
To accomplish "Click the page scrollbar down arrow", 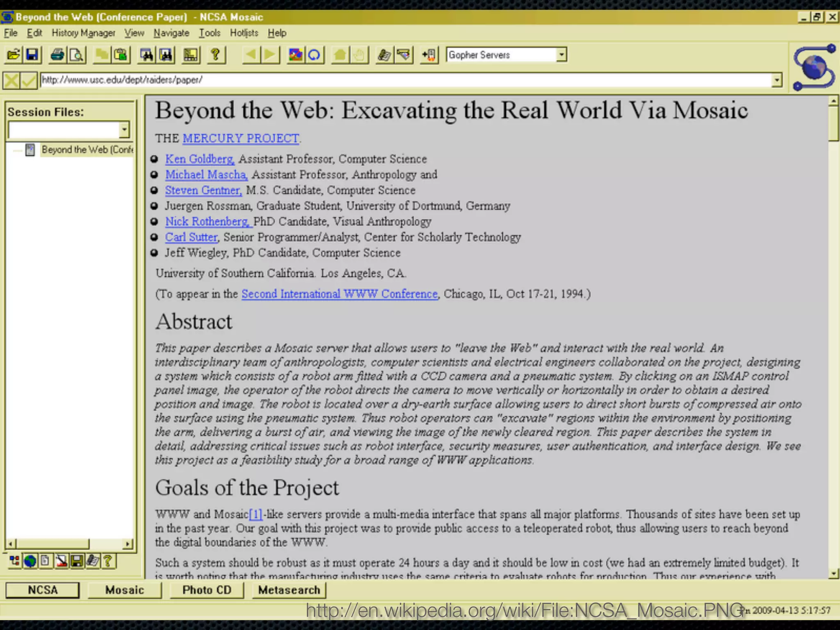I will 833,573.
